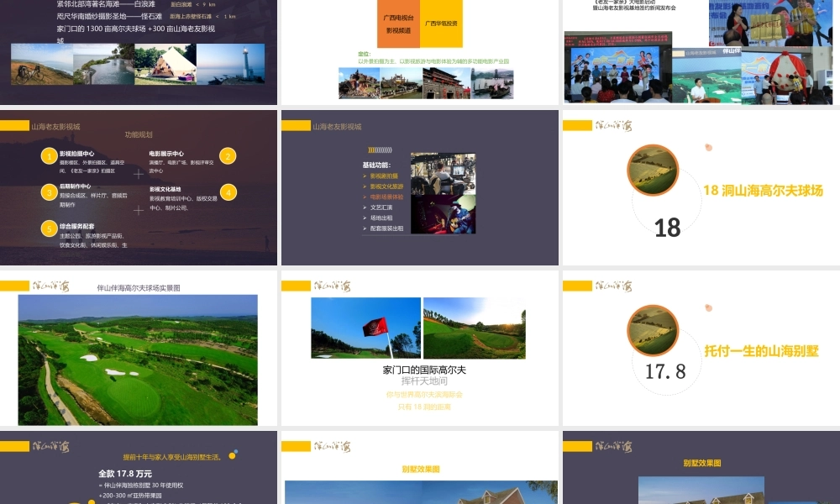Click the yellow number 2 circle

228,156
